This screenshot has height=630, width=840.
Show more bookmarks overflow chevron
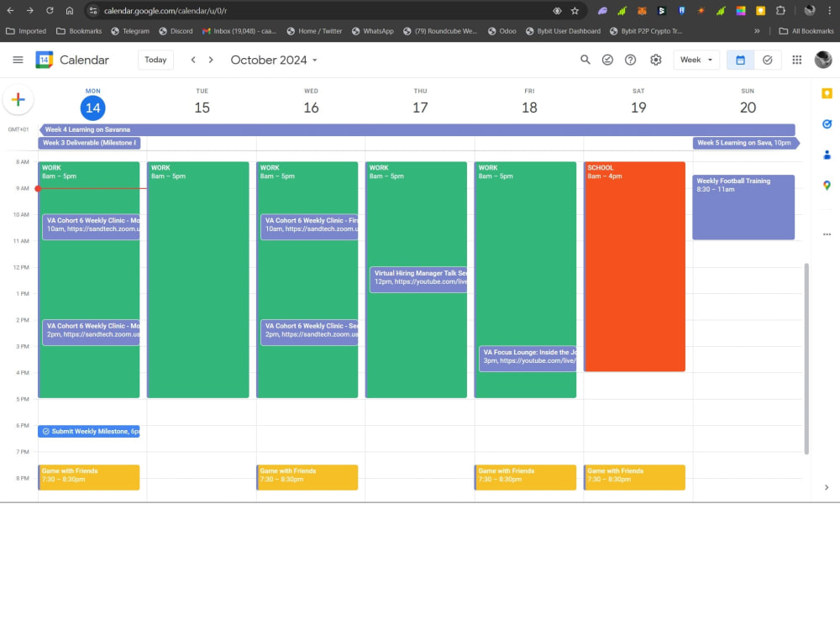tap(757, 31)
